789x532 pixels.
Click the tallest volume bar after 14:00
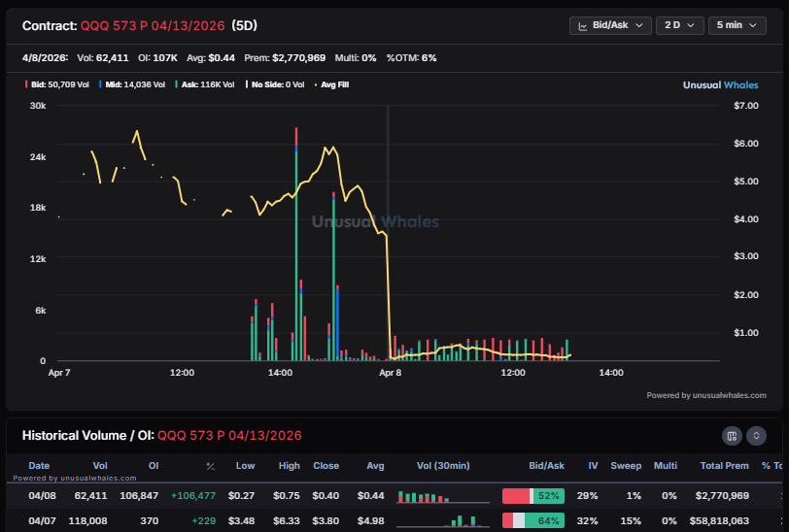(x=296, y=244)
